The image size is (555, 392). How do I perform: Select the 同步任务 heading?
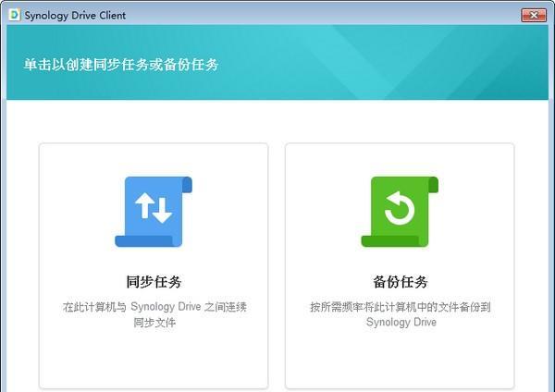point(154,282)
